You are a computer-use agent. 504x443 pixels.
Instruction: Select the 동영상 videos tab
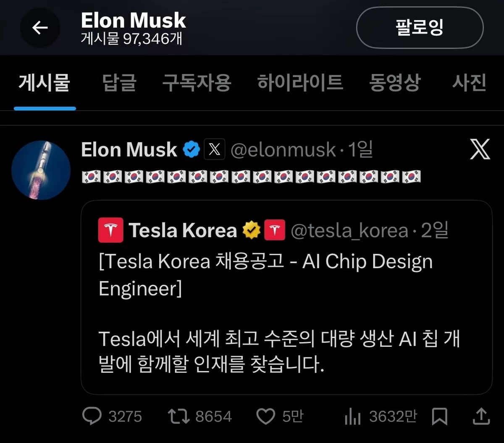pos(395,83)
